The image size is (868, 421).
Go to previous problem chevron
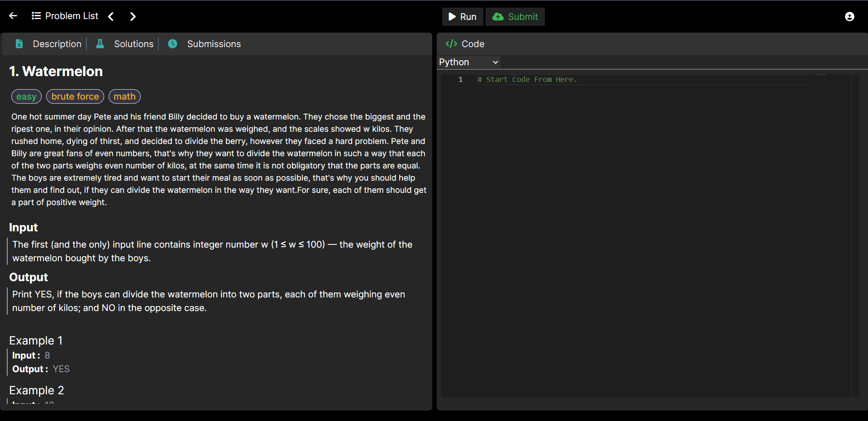[x=111, y=16]
